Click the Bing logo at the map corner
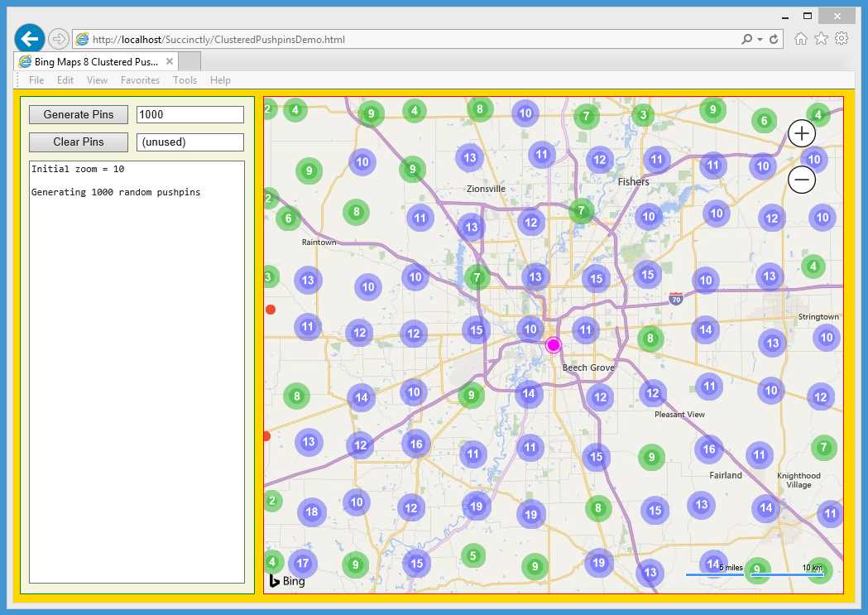 [285, 581]
